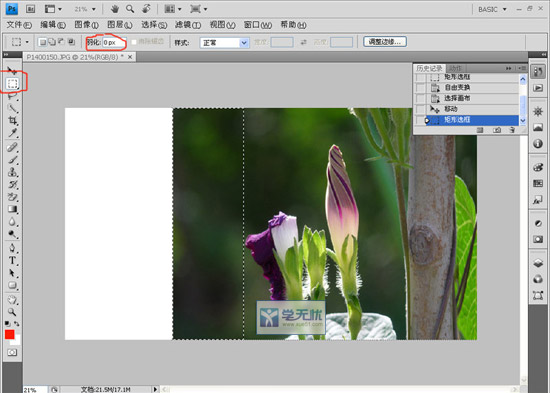
Task: Open the Layers panel icon in the dock
Action: point(538,263)
